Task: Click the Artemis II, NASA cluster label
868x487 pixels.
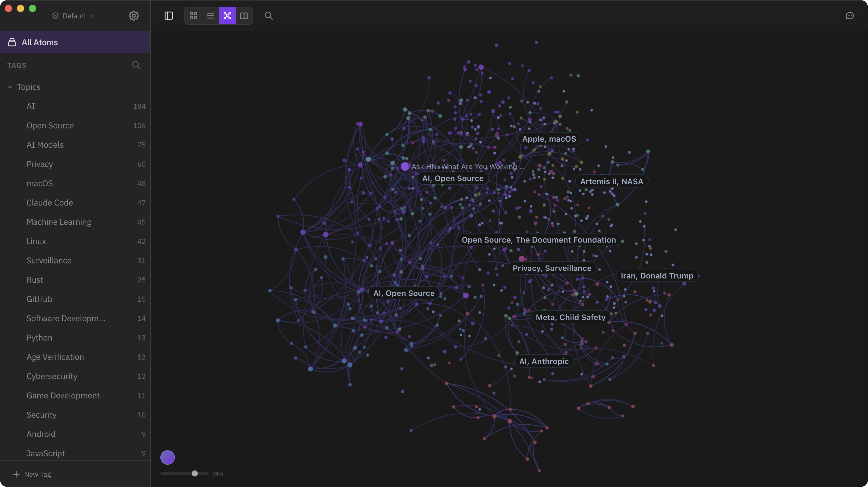Action: [x=611, y=181]
